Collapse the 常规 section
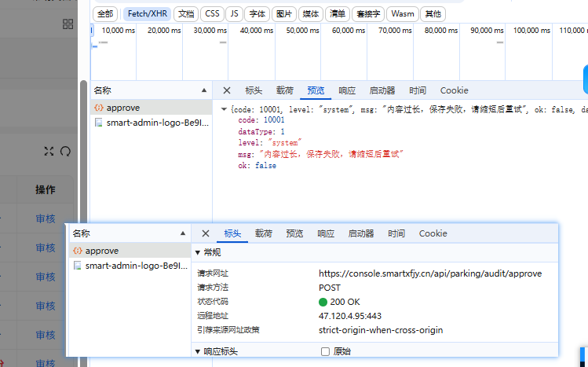 198,252
